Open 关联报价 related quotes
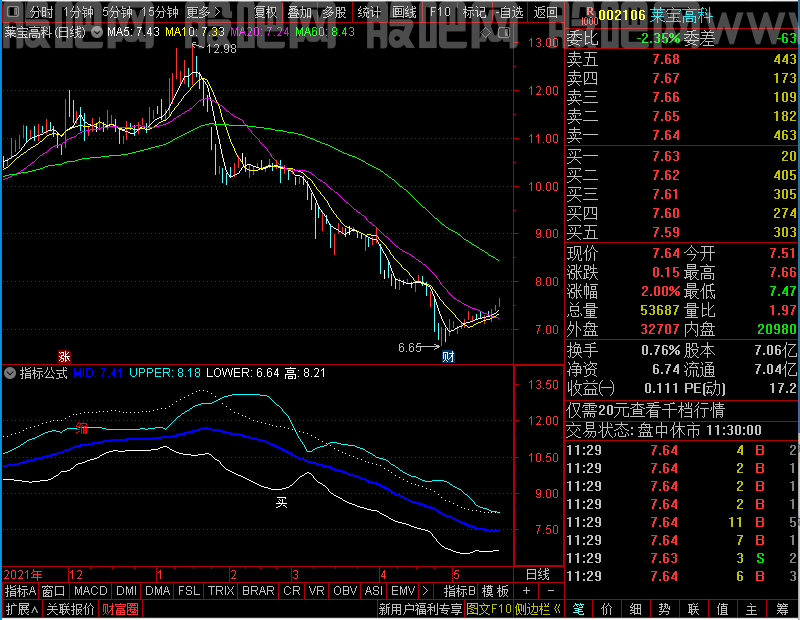This screenshot has width=800, height=620. pos(70,609)
